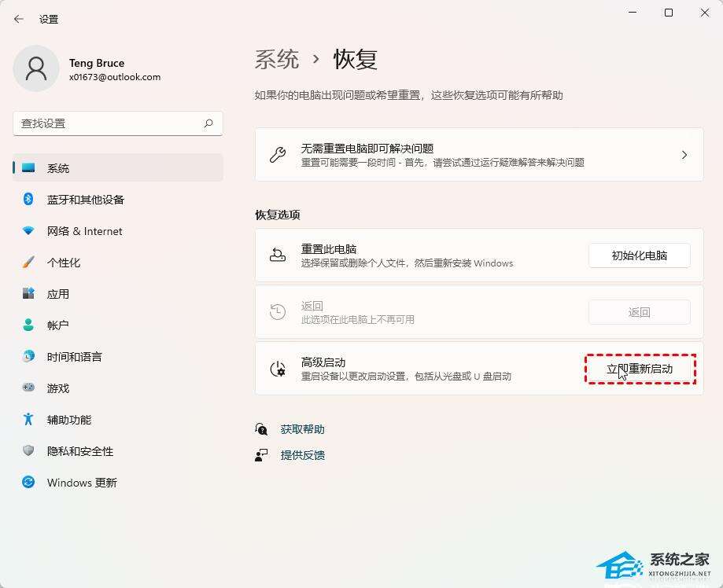The width and height of the screenshot is (723, 588).
Task: Expand chevron on 无需重置电脑即可解决问题 card
Action: (x=684, y=155)
